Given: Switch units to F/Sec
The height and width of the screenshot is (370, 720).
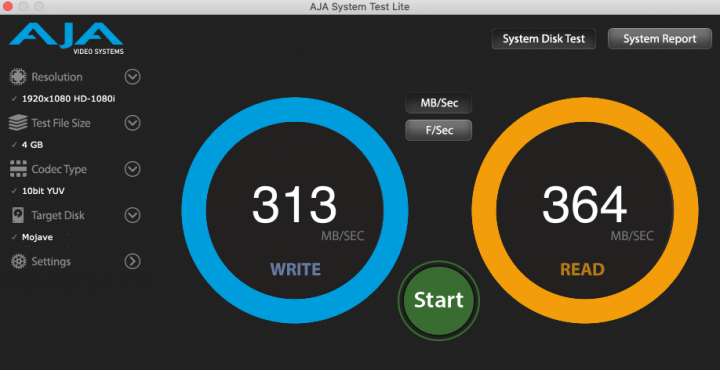Looking at the screenshot, I should tap(439, 130).
